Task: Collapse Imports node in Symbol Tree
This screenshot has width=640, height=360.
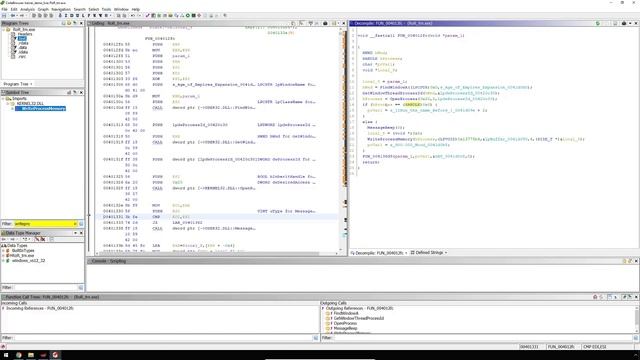Action: (3, 98)
